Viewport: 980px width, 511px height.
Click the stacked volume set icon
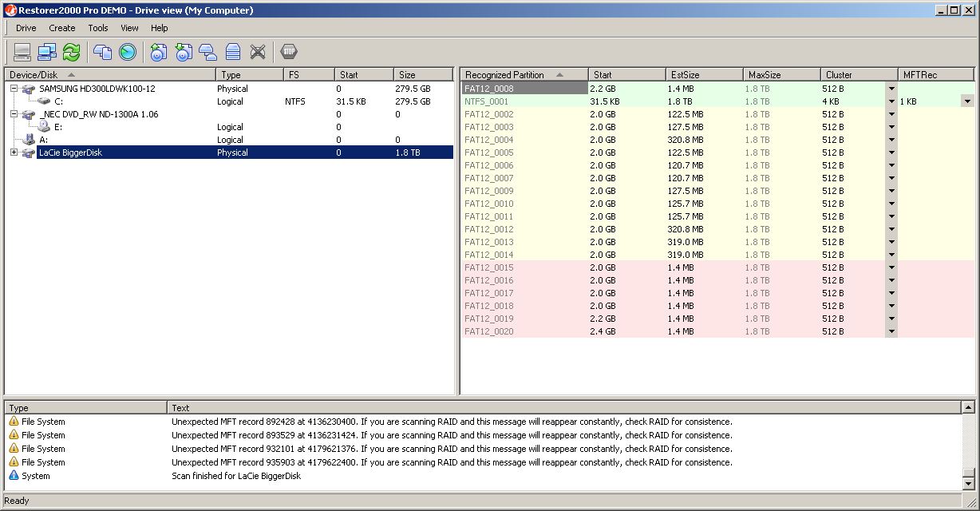233,52
